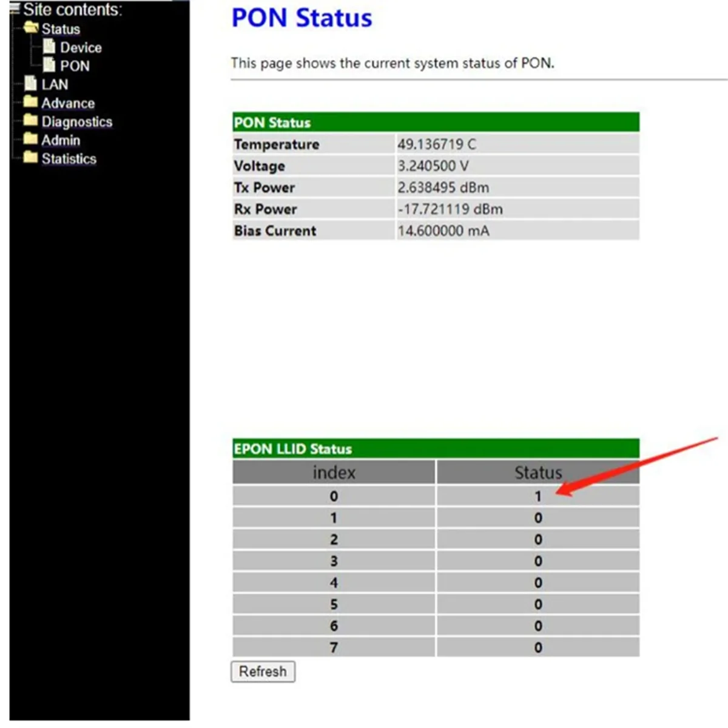Click the index column header
728x728 pixels.
click(334, 472)
